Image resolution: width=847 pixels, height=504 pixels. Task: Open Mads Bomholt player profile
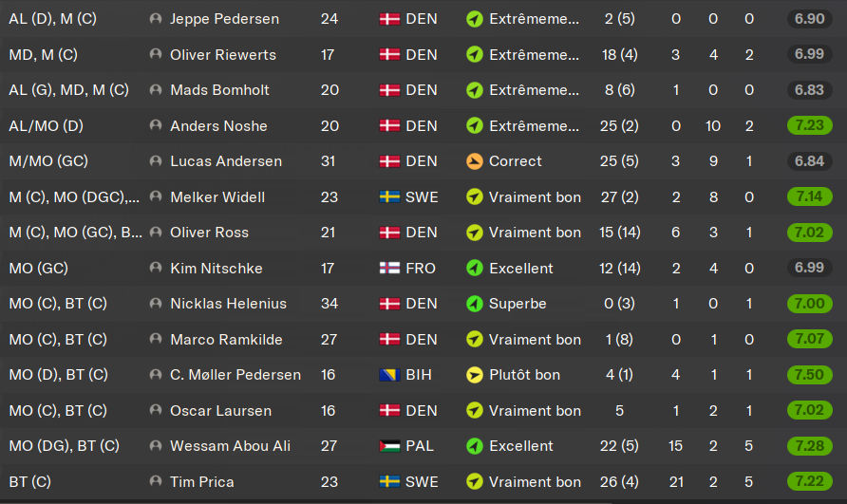[219, 90]
